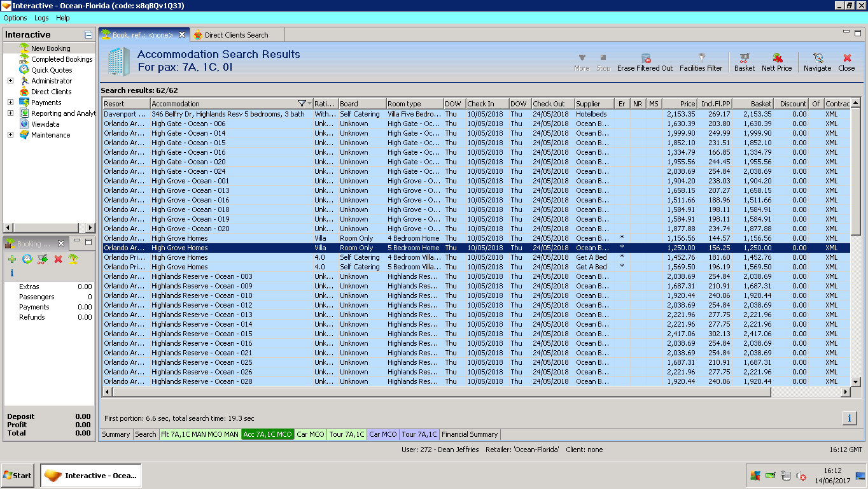Open the Facilities Filter funnel
Image resolution: width=868 pixels, height=489 pixels.
(x=701, y=59)
